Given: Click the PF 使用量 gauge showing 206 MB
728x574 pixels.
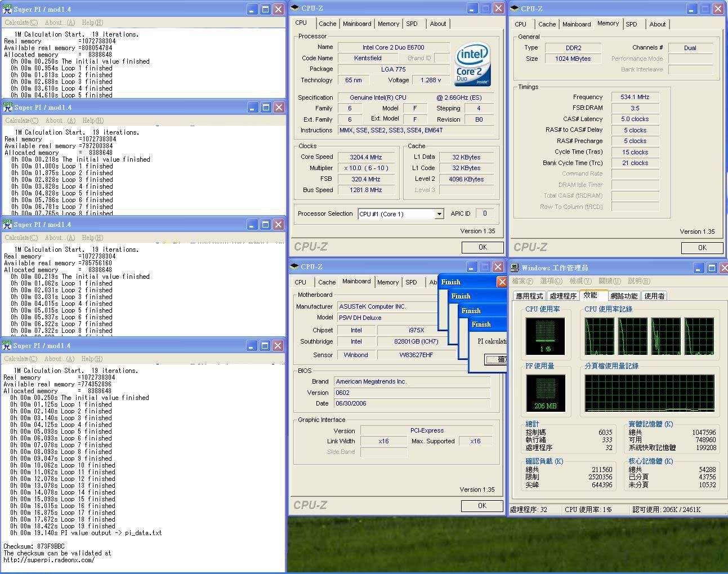Looking at the screenshot, I should pyautogui.click(x=545, y=393).
